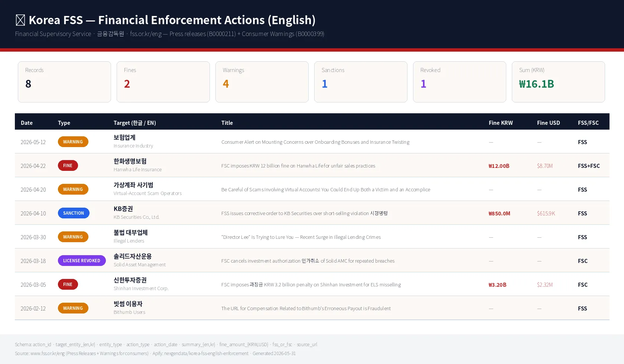Click target name 한화생명보험

[130, 161]
